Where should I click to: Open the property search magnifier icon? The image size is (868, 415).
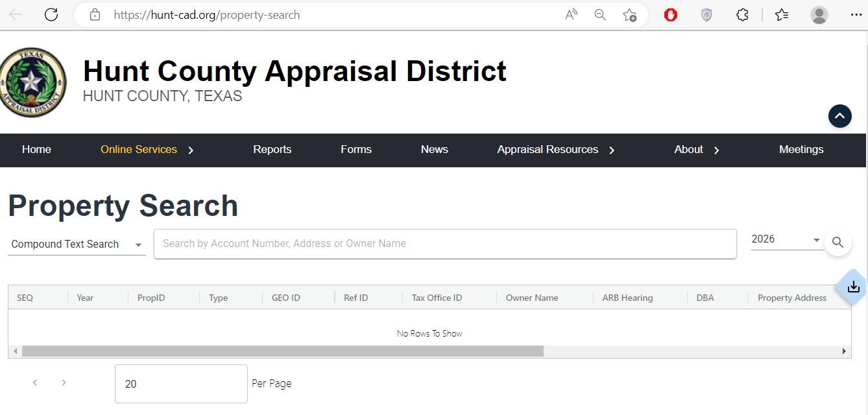point(838,243)
